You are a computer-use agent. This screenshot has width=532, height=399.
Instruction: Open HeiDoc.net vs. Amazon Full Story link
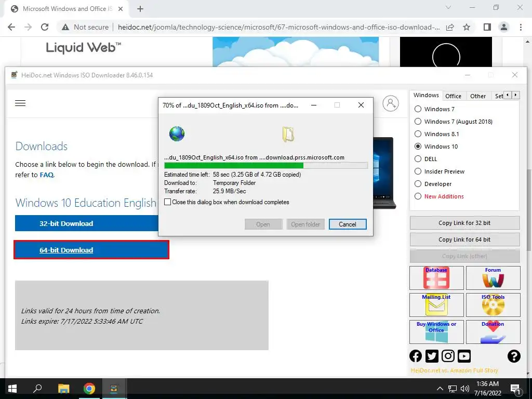454,370
